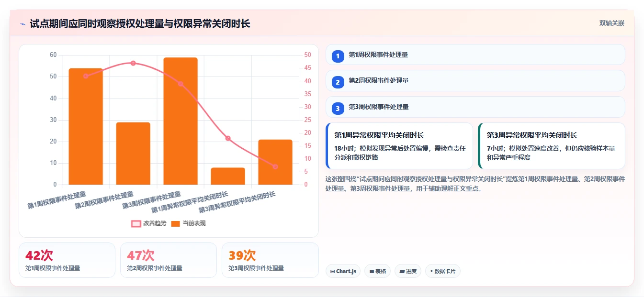This screenshot has height=297, width=644.
Task: Click the line point on the third bar
Action: [181, 84]
